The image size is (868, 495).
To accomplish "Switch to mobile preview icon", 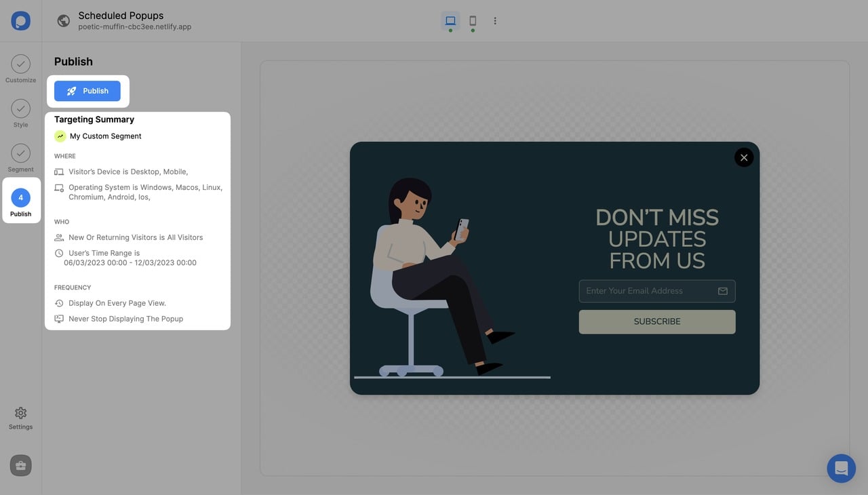I will coord(473,20).
